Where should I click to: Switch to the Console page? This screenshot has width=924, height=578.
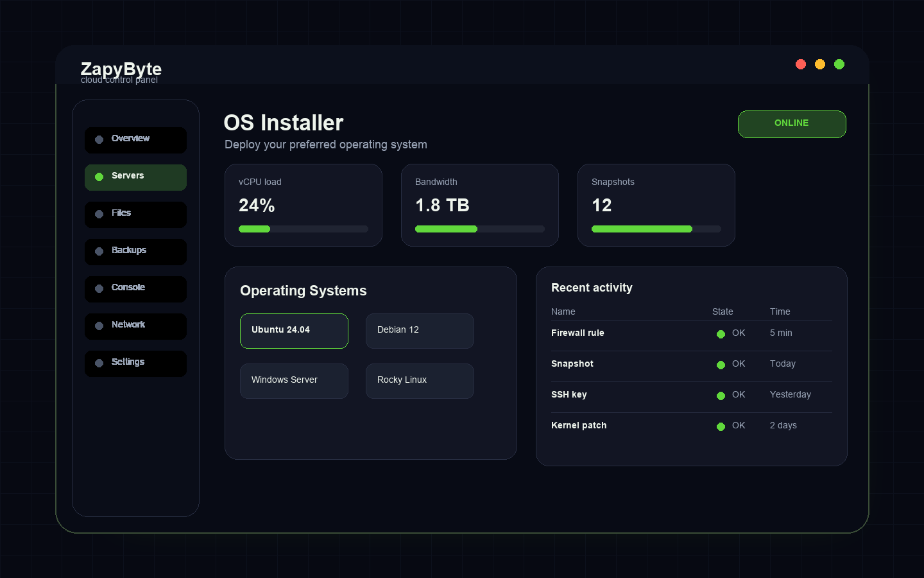(x=135, y=289)
